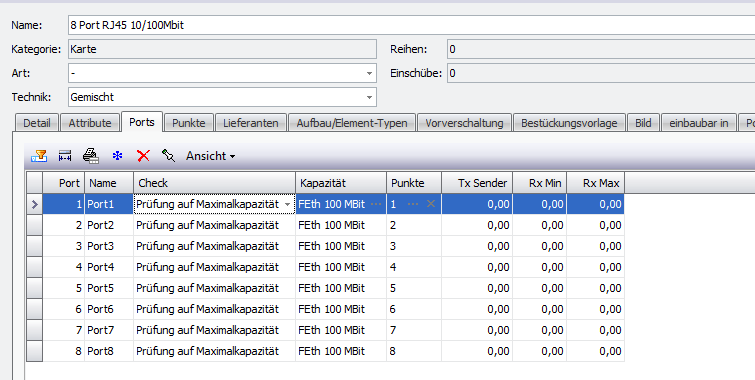Switch to the Vorverschaltung tab

pyautogui.click(x=464, y=123)
